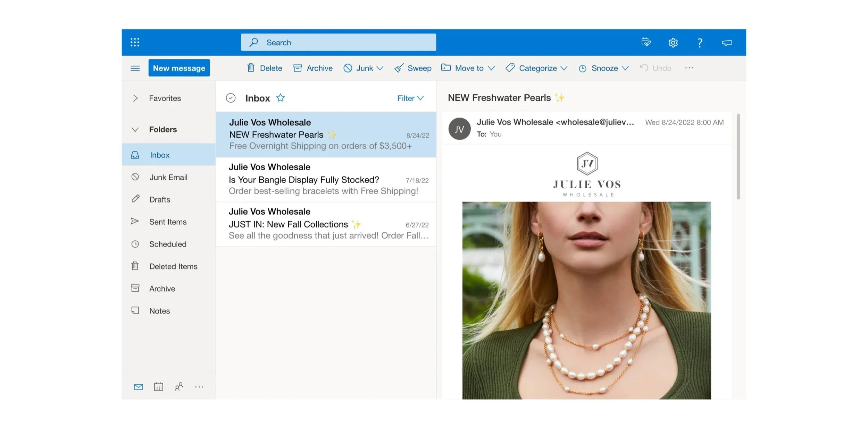Open the Help question mark icon

[x=700, y=43]
